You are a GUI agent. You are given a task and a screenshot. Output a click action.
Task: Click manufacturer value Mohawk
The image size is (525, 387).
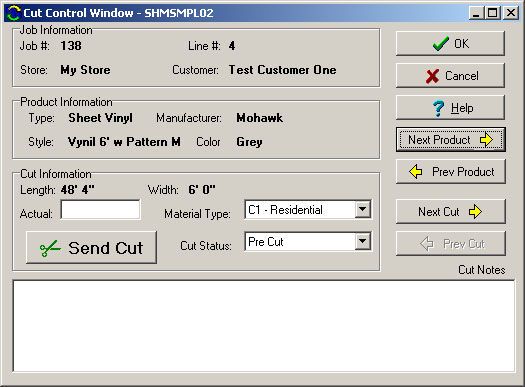coord(259,118)
